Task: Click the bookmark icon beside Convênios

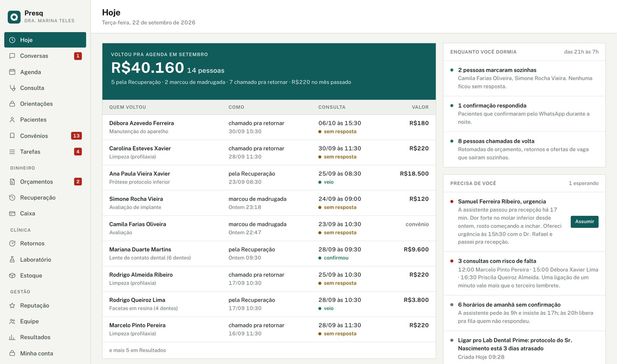Action: pos(12,136)
